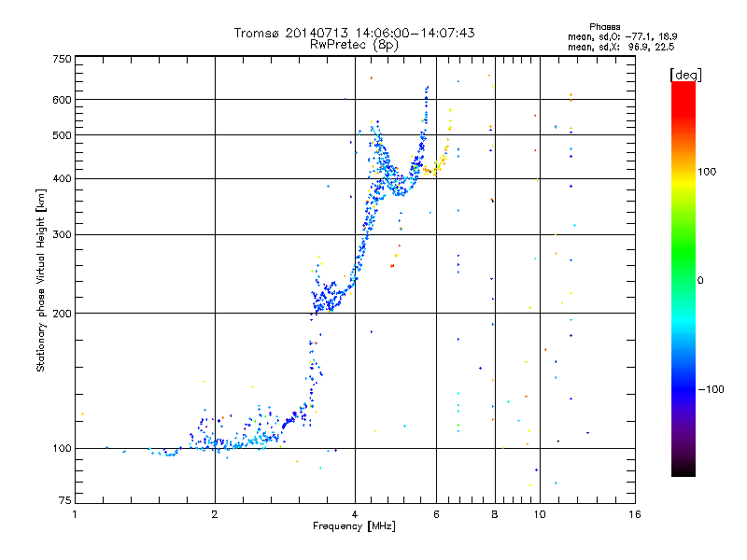Viewport: 747px width, 560px height.
Task: Click the "-100" label beside the color bar
Action: tap(712, 389)
